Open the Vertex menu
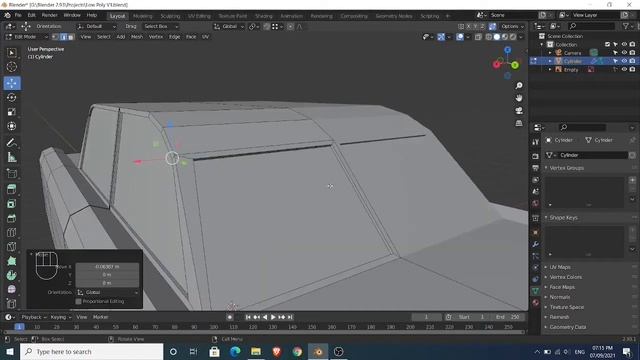 [156, 37]
